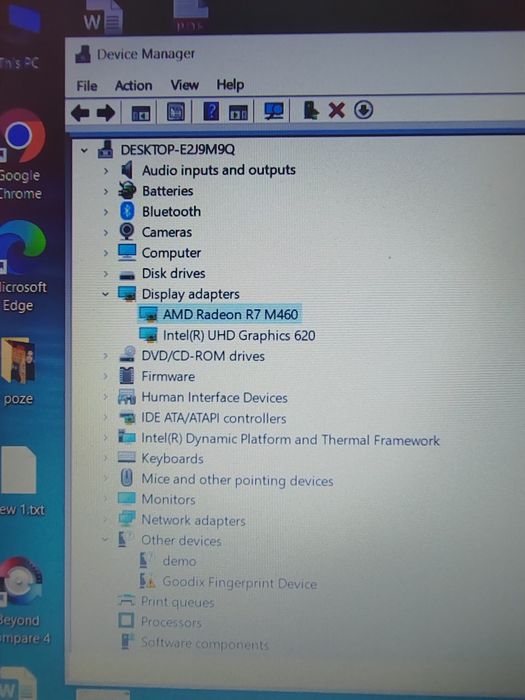Click the Human Interface Devices icon
This screenshot has height=700, width=525.
127,396
